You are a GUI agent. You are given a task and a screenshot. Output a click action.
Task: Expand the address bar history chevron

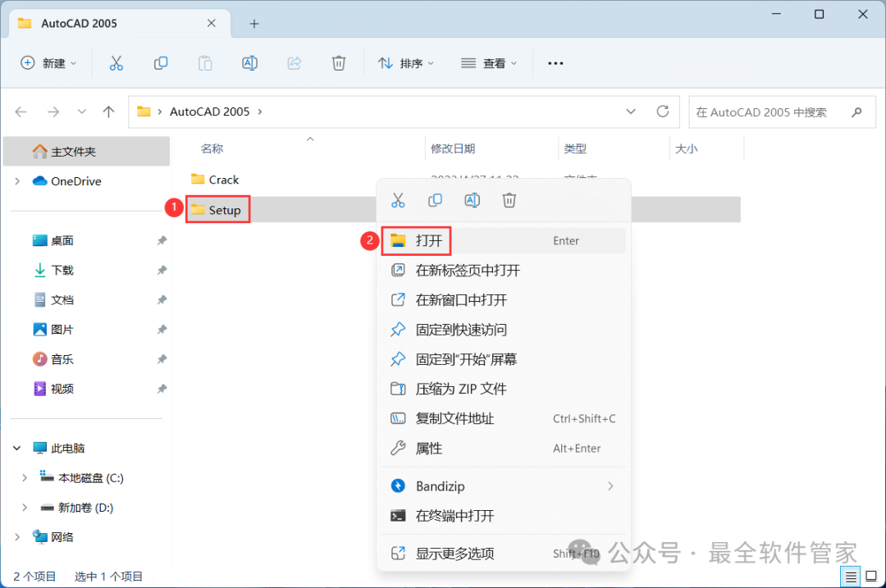point(631,112)
